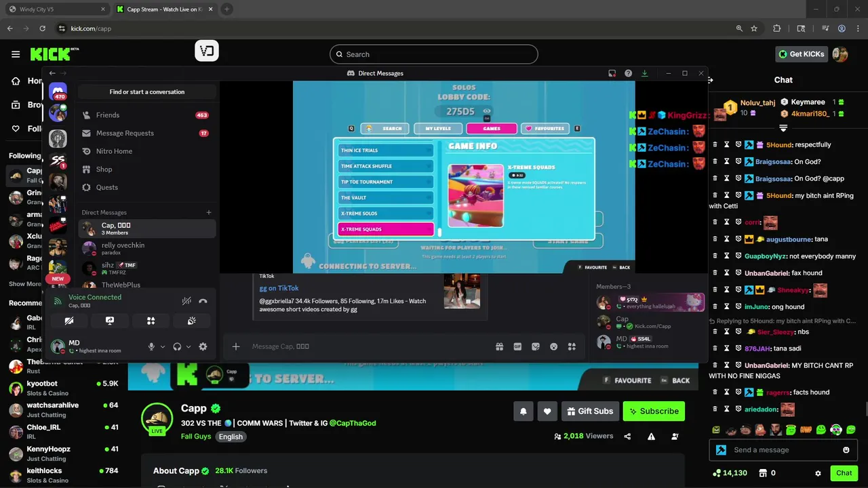Click the Gift Subs button
The height and width of the screenshot is (488, 868).
point(590,411)
